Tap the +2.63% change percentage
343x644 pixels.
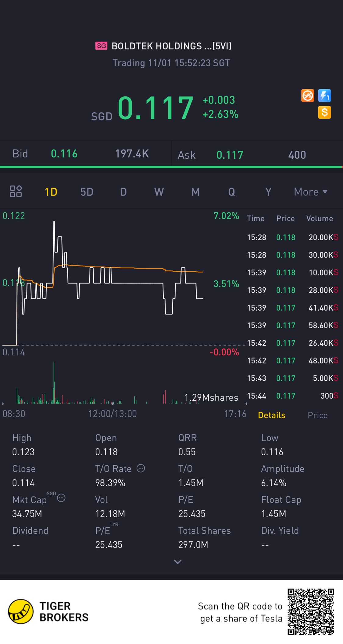(220, 114)
